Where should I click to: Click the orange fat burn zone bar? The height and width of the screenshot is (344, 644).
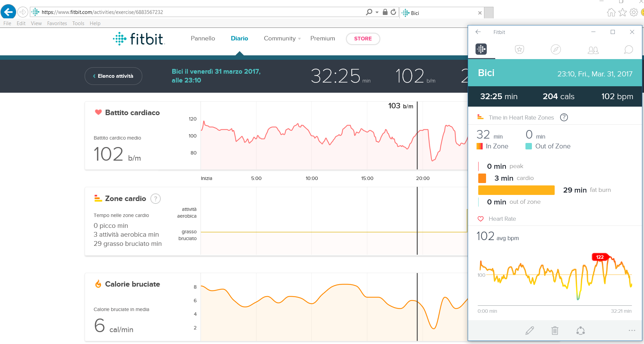point(516,190)
